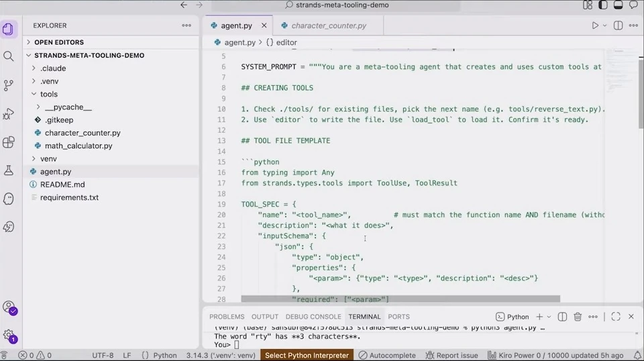Screen dimensions: 644x361
Task: Open the Problems panel tab
Action: [227, 317]
